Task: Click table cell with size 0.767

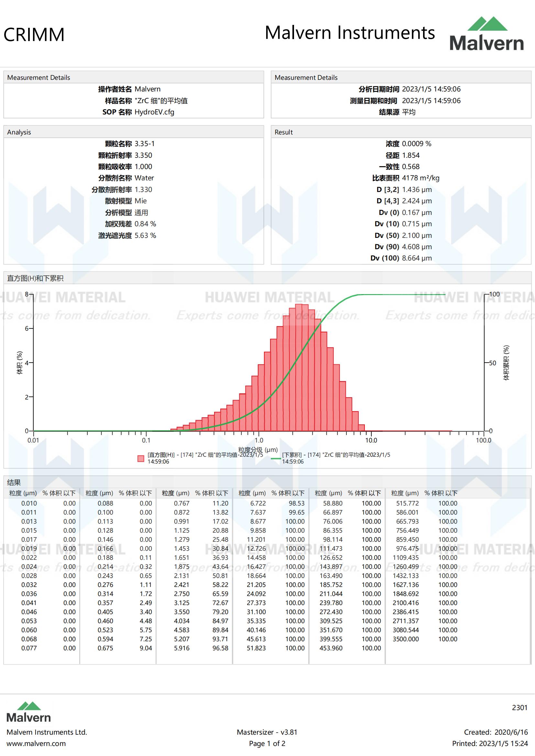Action: click(182, 503)
